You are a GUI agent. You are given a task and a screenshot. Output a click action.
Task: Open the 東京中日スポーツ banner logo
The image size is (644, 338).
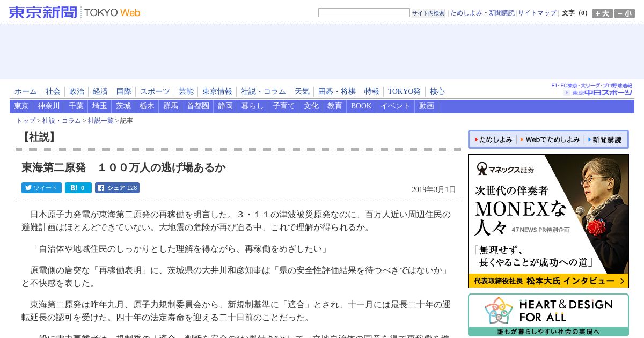pos(592,90)
